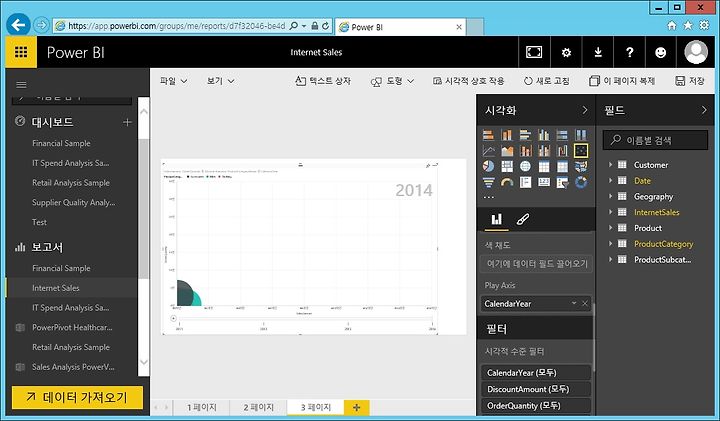Open the user profile avatar
This screenshot has width=720, height=421.
coord(696,52)
